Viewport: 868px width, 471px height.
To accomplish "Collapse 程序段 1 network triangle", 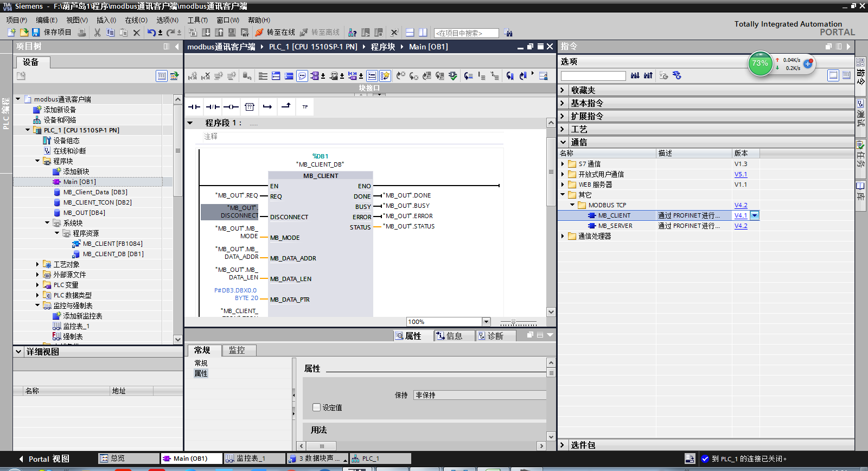I will click(x=190, y=123).
